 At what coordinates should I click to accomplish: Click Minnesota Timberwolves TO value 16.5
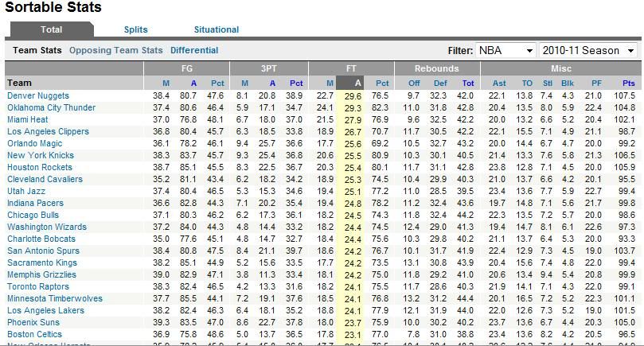coord(524,298)
